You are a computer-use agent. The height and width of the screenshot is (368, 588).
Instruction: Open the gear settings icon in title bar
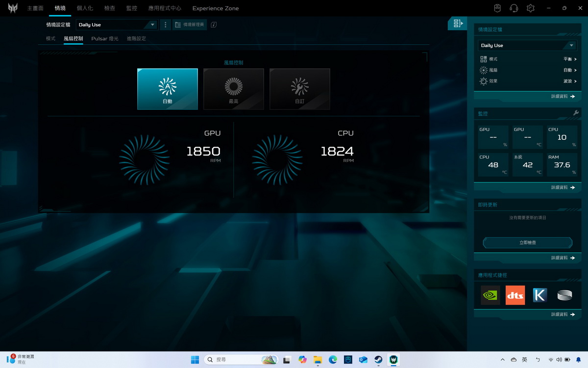[530, 8]
